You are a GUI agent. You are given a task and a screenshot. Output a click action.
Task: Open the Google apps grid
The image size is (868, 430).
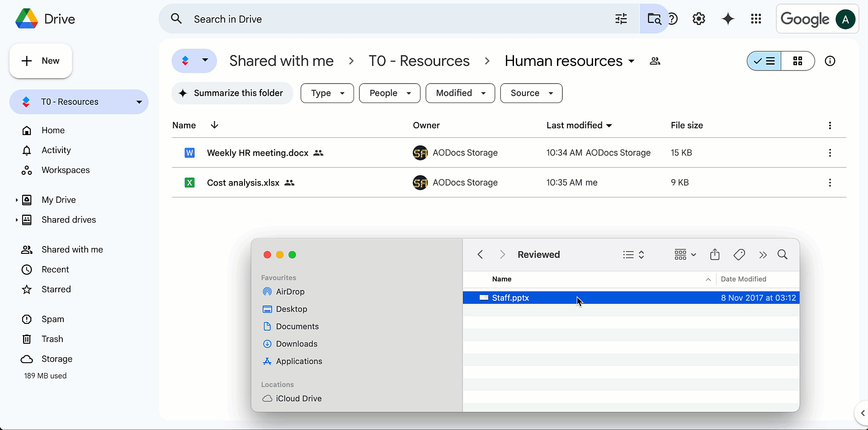coord(756,19)
